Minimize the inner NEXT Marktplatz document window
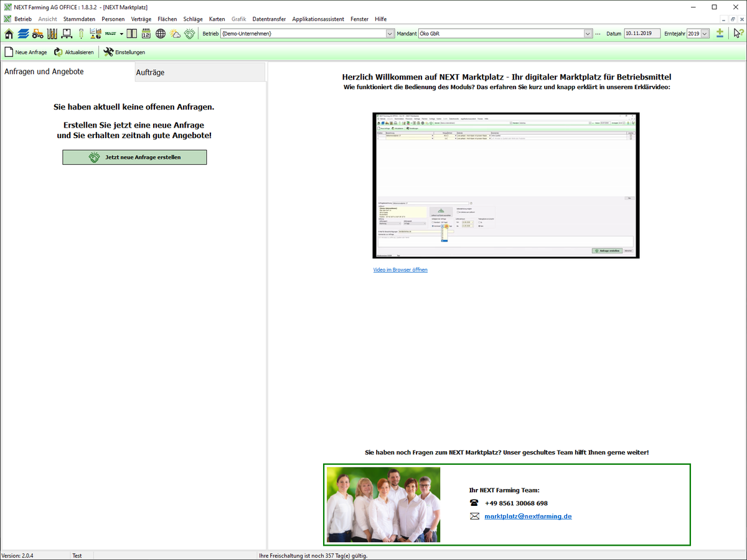 [723, 19]
